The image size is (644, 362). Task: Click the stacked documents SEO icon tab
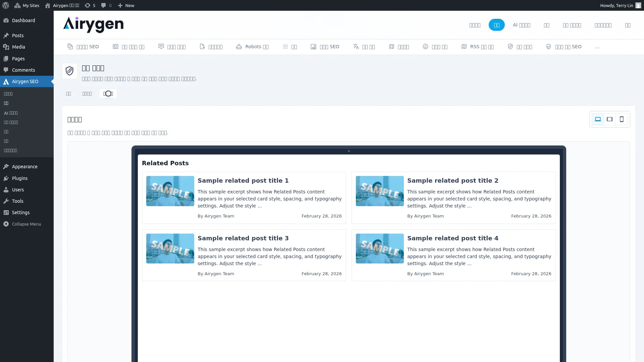click(x=83, y=47)
